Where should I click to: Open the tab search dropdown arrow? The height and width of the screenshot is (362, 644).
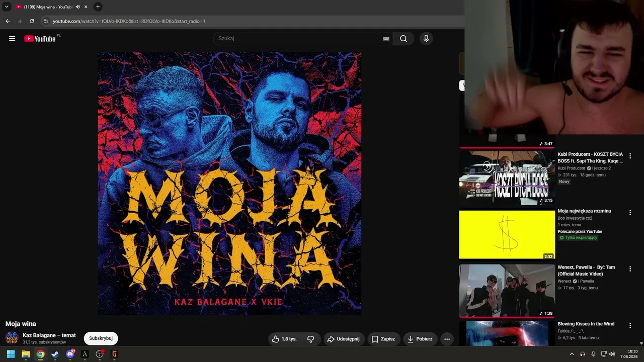tap(7, 7)
